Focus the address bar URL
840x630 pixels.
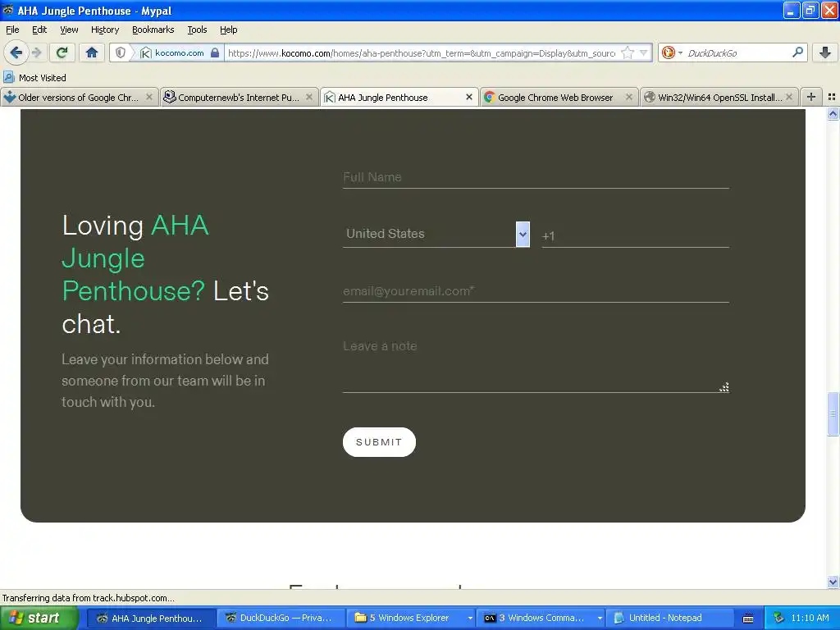422,53
